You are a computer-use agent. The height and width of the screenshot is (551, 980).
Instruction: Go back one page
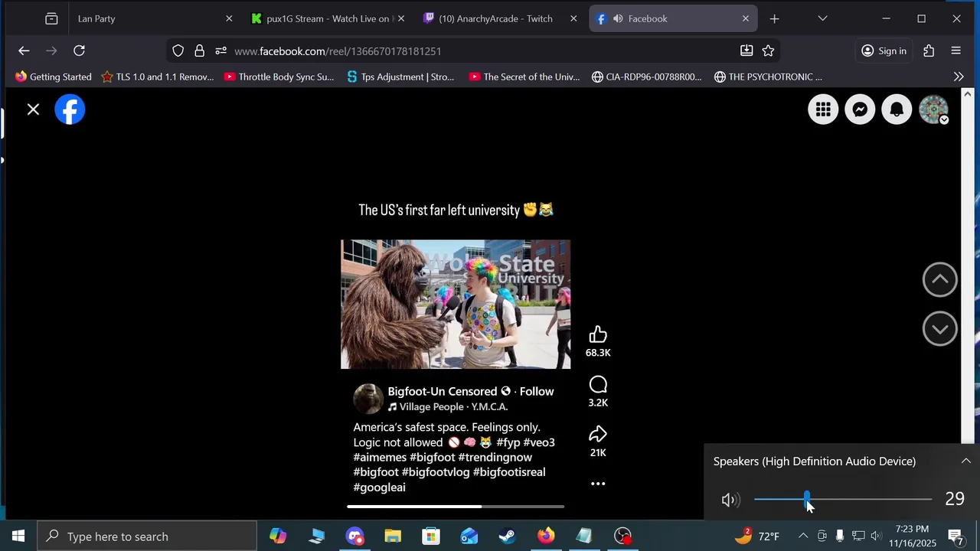(x=24, y=51)
